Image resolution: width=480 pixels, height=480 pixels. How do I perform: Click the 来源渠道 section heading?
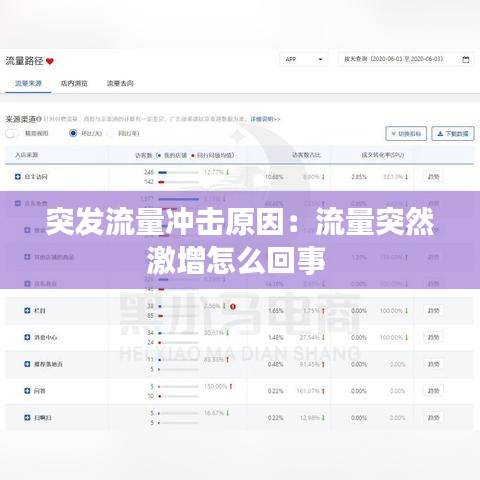[20, 119]
